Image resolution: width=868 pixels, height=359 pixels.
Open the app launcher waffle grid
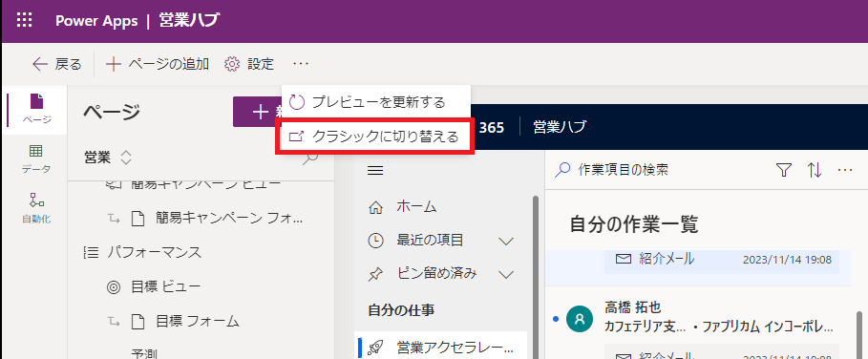point(25,21)
